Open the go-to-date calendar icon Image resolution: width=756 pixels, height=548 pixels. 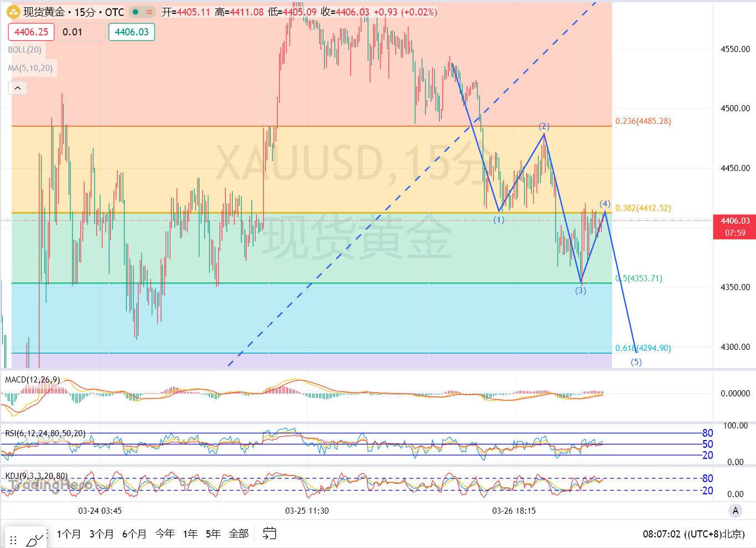pyautogui.click(x=270, y=534)
